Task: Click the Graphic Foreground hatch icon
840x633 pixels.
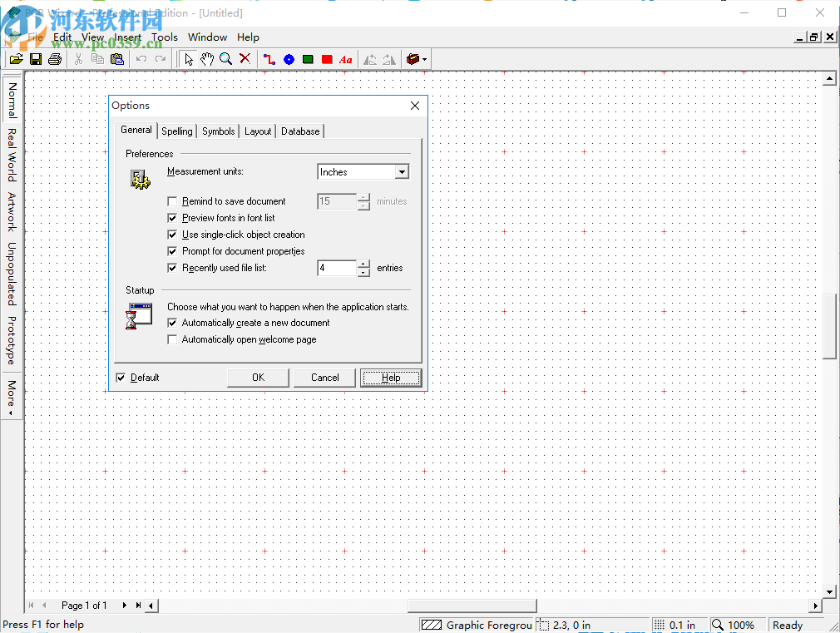Action: pos(432,625)
